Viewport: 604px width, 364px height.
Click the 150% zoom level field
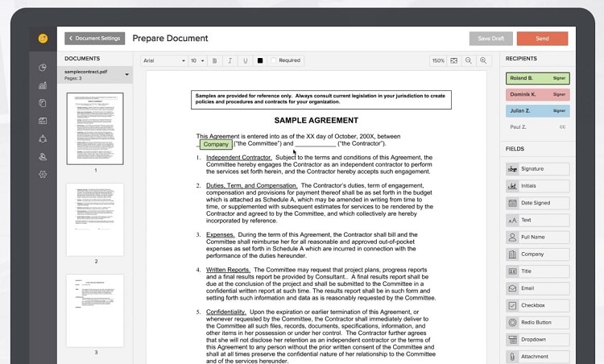[x=438, y=60]
